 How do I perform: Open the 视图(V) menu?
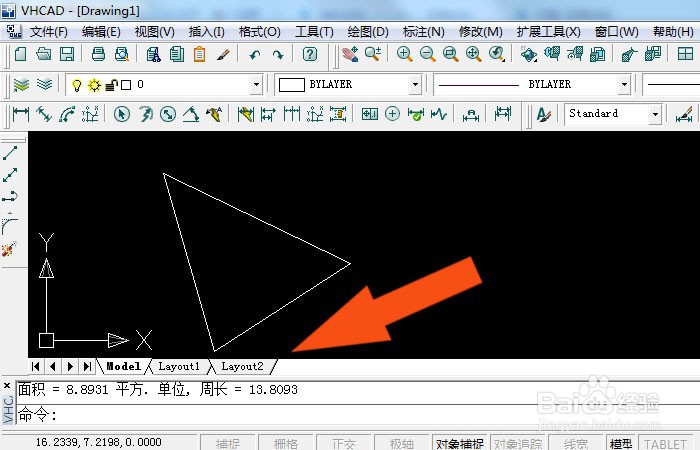[x=154, y=32]
